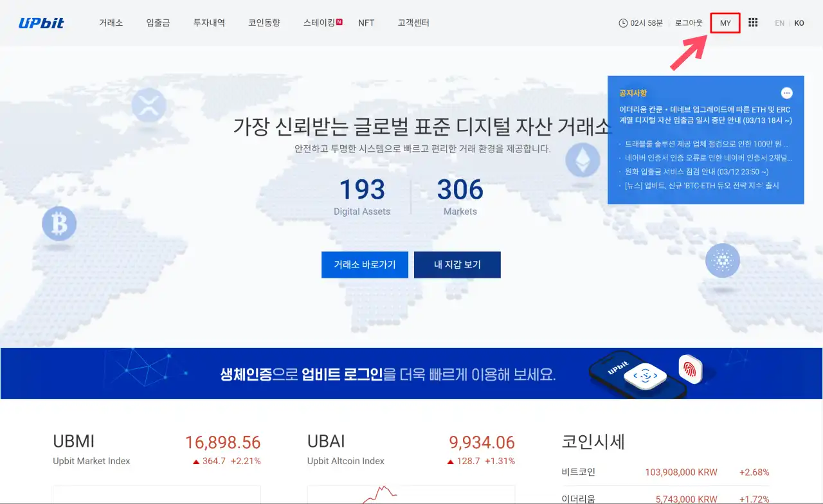
Task: Click the Cardano coin icon
Action: [x=723, y=260]
